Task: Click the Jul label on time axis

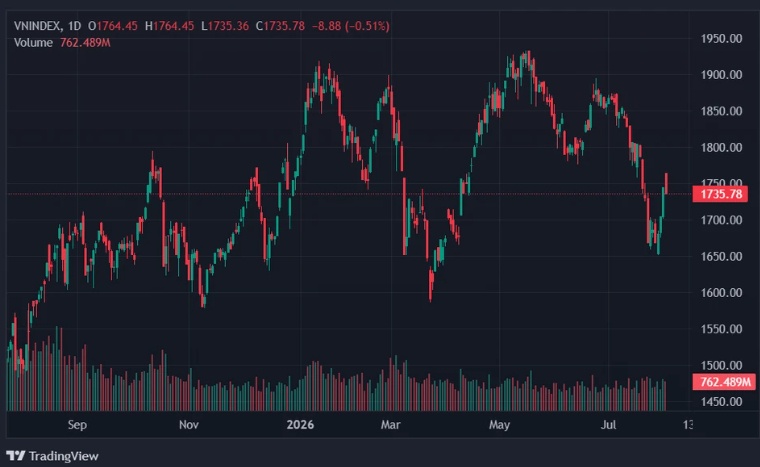Action: [608, 425]
